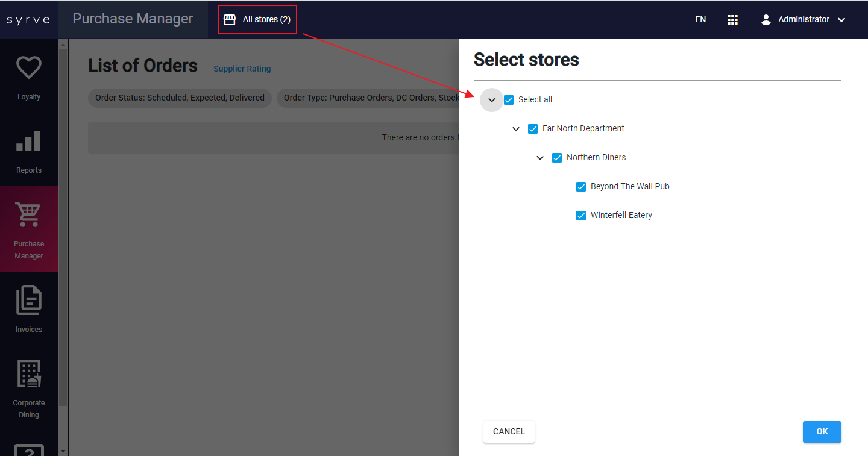868x456 pixels.
Task: Open the Reports bar chart icon
Action: tap(28, 142)
